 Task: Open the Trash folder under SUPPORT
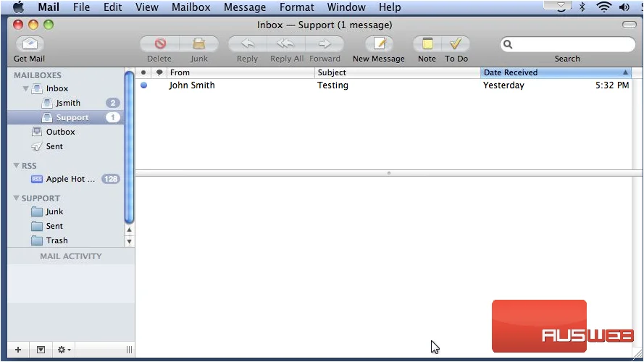[x=66, y=240]
